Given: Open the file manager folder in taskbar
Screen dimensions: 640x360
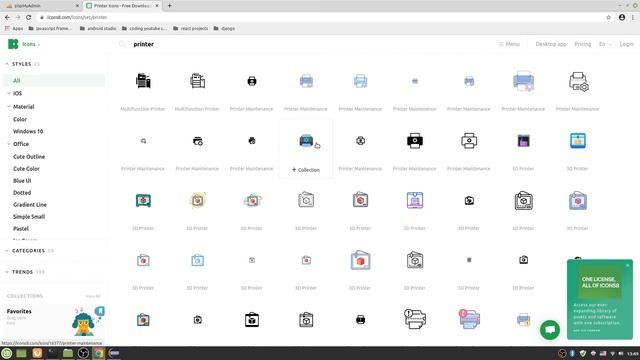Looking at the screenshot, I should tap(68, 353).
